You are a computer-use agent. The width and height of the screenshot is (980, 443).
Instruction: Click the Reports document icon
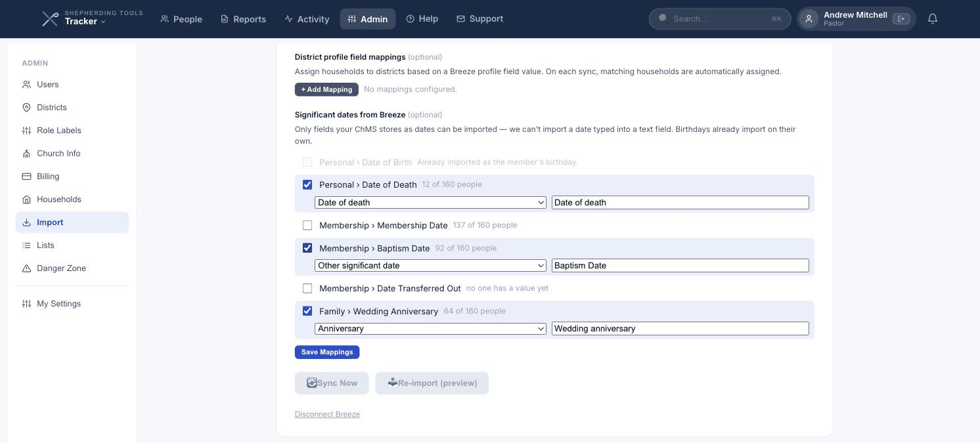pyautogui.click(x=224, y=19)
